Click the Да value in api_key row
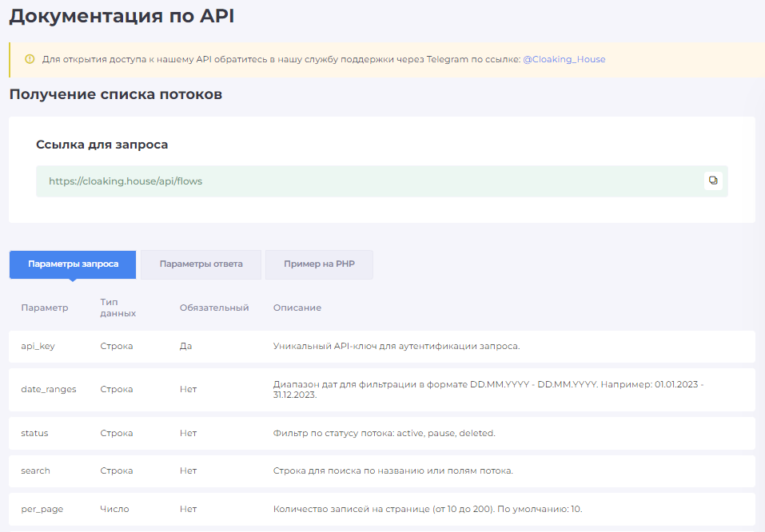 pos(186,346)
